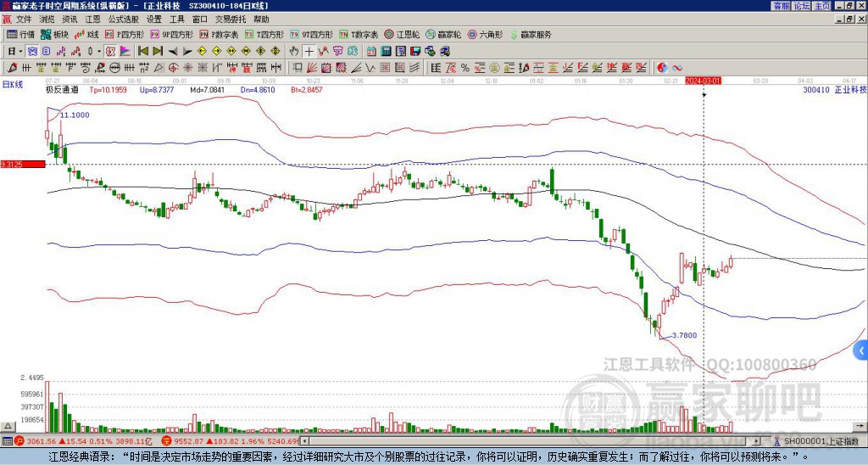This screenshot has width=868, height=465.
Task: Expand the volume pane with triangle button
Action: coord(8,426)
